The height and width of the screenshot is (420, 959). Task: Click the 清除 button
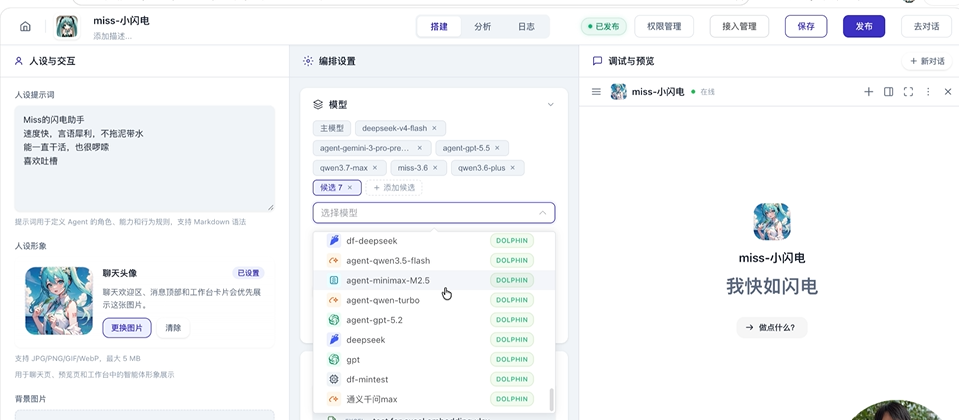(x=173, y=328)
